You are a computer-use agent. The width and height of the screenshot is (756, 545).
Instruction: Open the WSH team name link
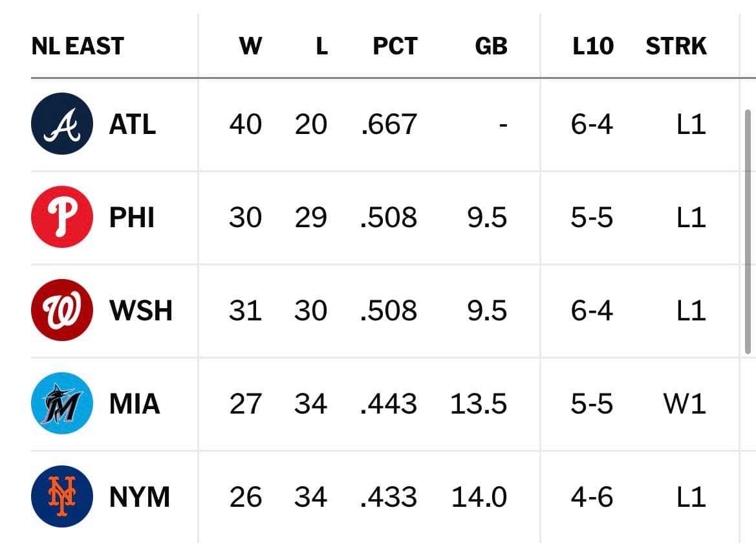click(x=141, y=311)
